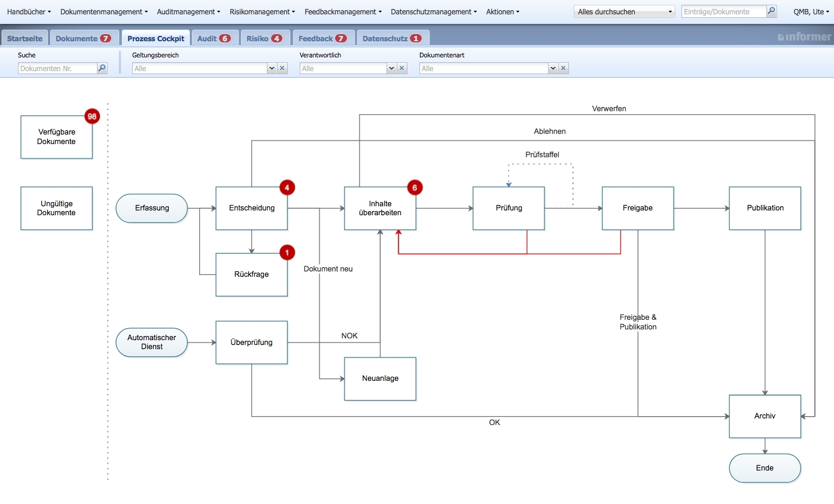Switch to the Feedback tab

(x=323, y=38)
